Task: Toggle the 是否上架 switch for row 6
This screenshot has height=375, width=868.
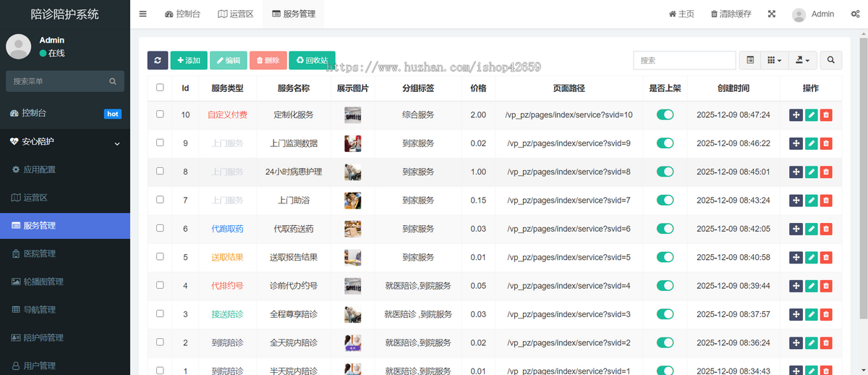Action: pyautogui.click(x=665, y=229)
